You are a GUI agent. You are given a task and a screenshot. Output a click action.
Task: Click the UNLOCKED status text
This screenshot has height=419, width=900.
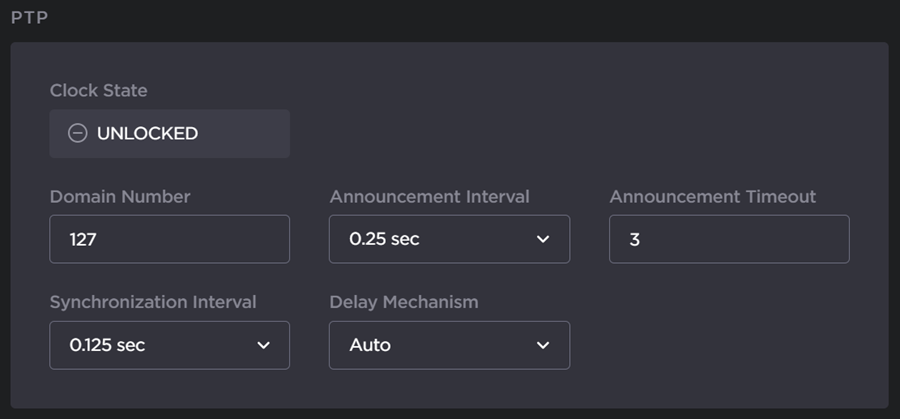[x=147, y=134]
